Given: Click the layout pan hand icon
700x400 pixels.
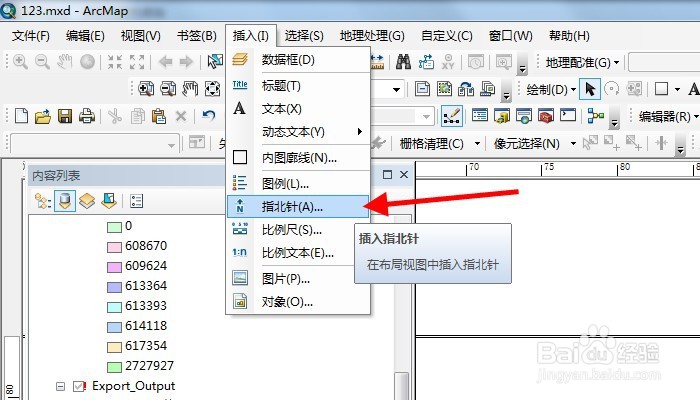Looking at the screenshot, I should pos(190,89).
